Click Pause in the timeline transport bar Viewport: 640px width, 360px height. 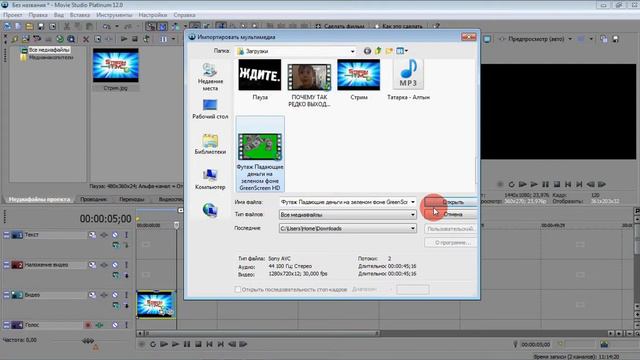[187, 344]
